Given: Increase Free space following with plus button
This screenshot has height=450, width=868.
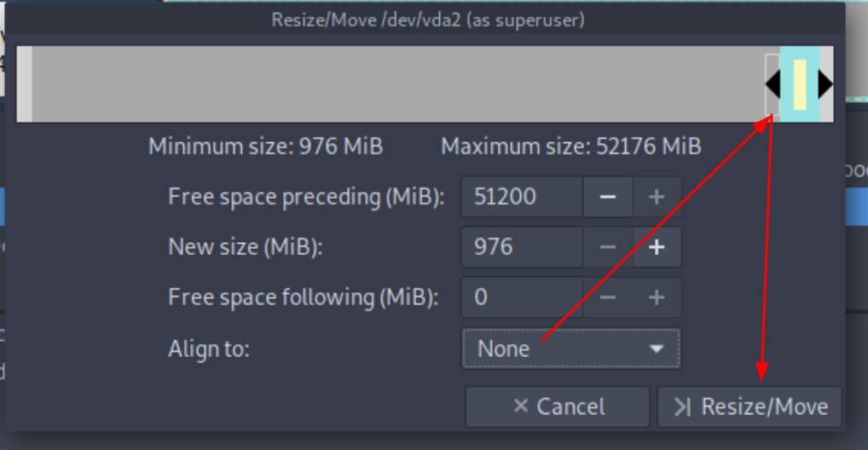Looking at the screenshot, I should 657,297.
